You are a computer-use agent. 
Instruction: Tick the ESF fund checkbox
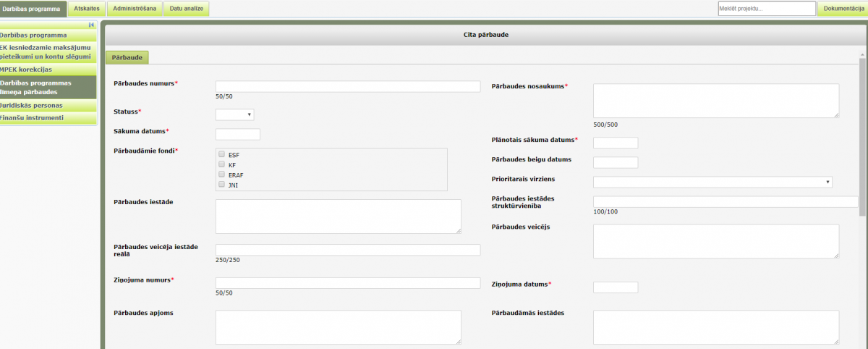[221, 154]
